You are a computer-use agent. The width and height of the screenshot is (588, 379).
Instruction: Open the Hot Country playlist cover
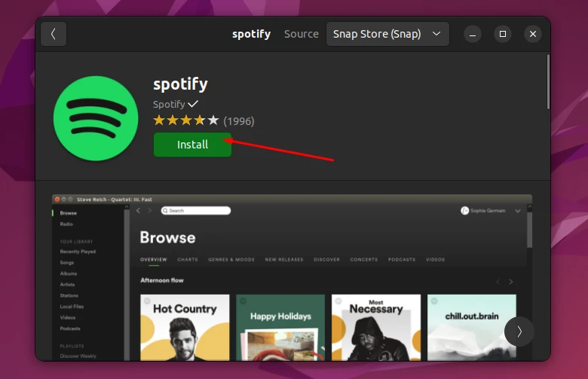[x=185, y=328]
